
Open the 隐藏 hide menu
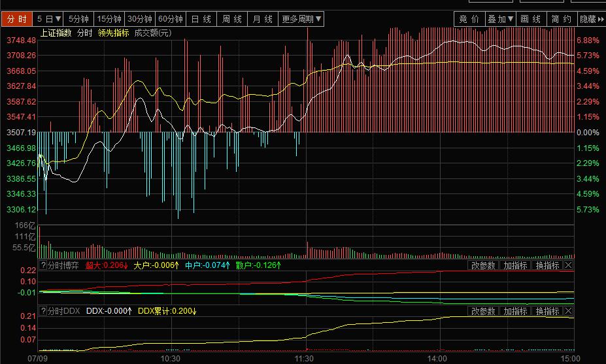coord(592,19)
